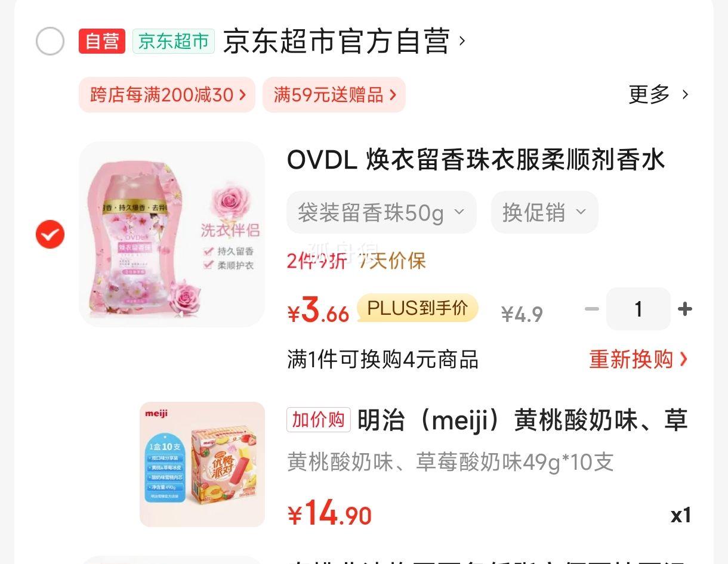Tap the 加价购 tag
728x564 pixels.
point(319,420)
